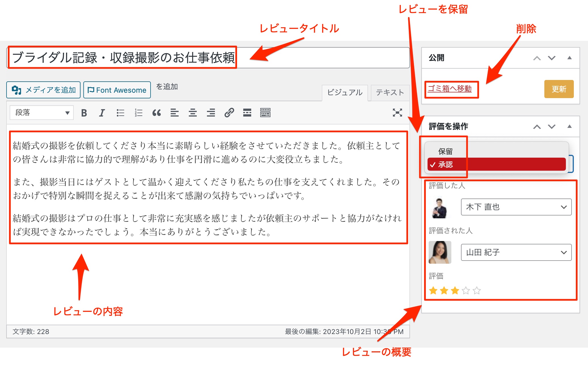Enter distraction-free fullscreen mode

(397, 113)
